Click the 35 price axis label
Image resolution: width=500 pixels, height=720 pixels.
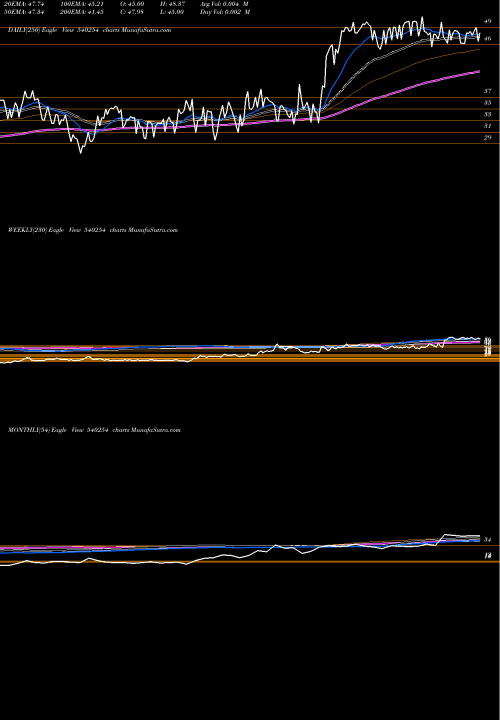pyautogui.click(x=488, y=103)
